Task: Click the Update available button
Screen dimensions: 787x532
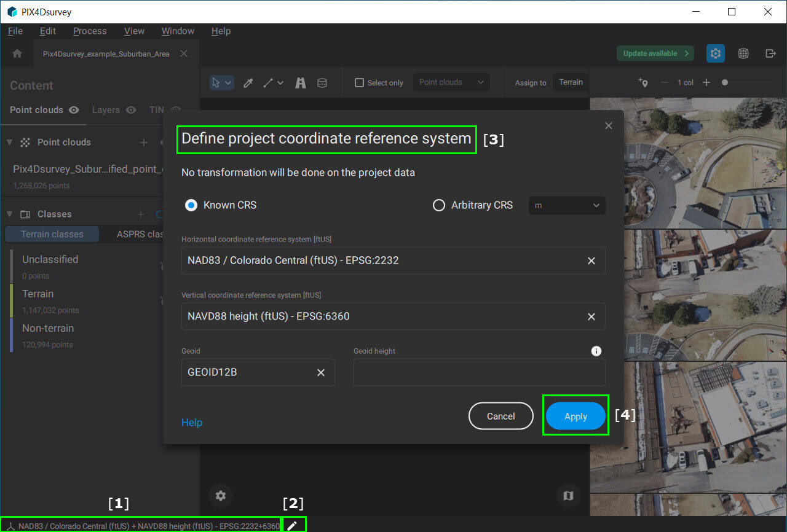Action: (x=655, y=53)
